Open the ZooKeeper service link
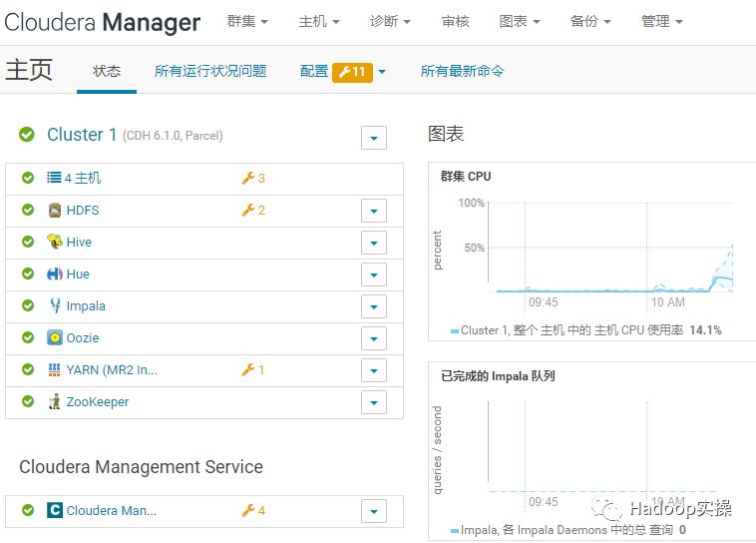Viewport: 756px width, 543px height. pos(98,402)
